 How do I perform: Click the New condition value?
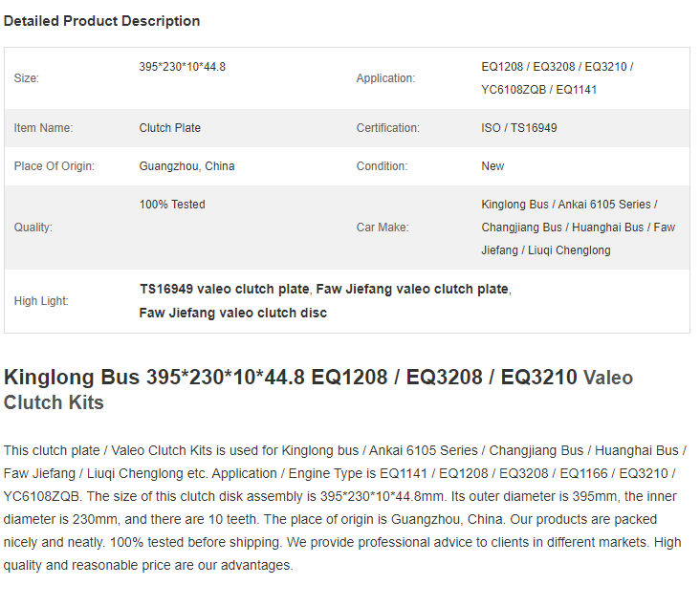click(492, 166)
